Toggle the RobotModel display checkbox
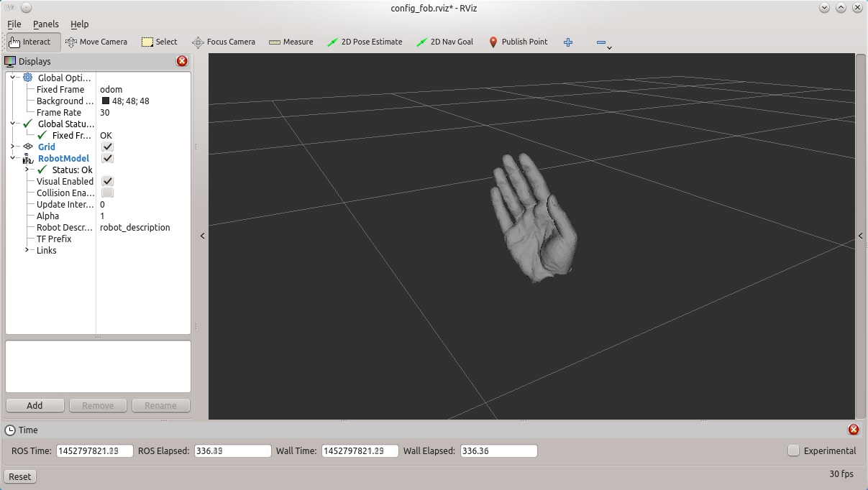The width and height of the screenshot is (868, 490). point(107,158)
